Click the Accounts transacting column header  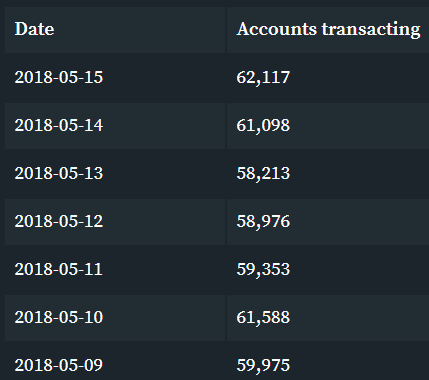[x=328, y=30]
